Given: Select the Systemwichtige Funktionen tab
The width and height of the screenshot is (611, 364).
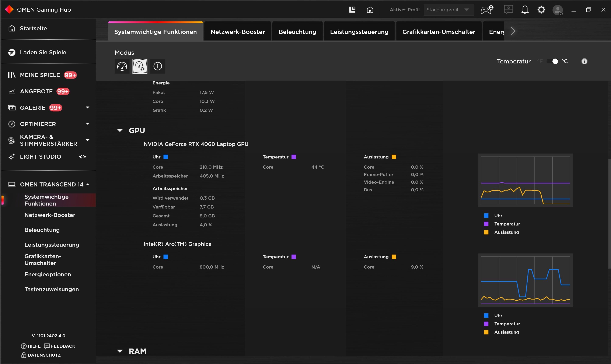Looking at the screenshot, I should click(x=156, y=31).
